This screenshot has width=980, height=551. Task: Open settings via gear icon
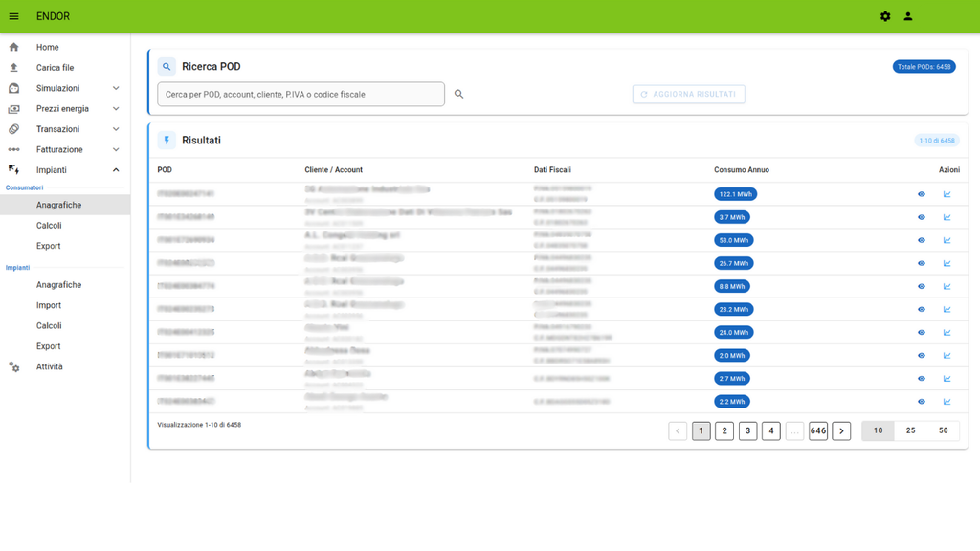click(x=885, y=16)
